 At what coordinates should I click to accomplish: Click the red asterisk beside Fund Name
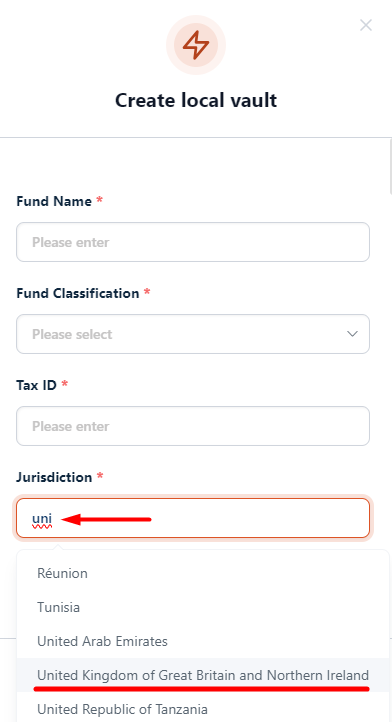tap(99, 200)
